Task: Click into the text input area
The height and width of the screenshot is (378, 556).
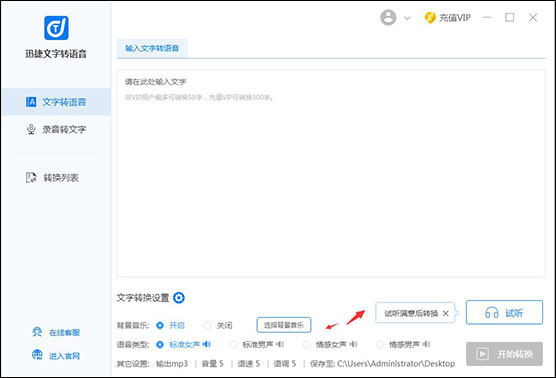Action: (331, 173)
